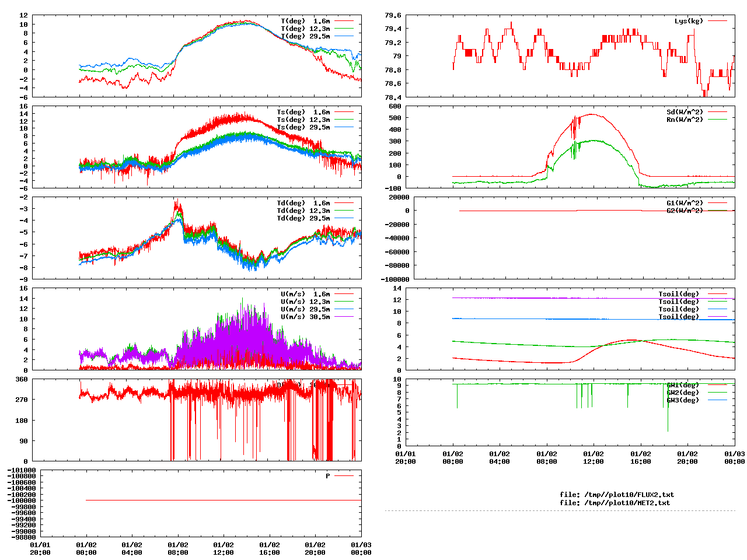Click the Ts(deg) 29.5m legend label
747x560 pixels.
pyautogui.click(x=303, y=127)
